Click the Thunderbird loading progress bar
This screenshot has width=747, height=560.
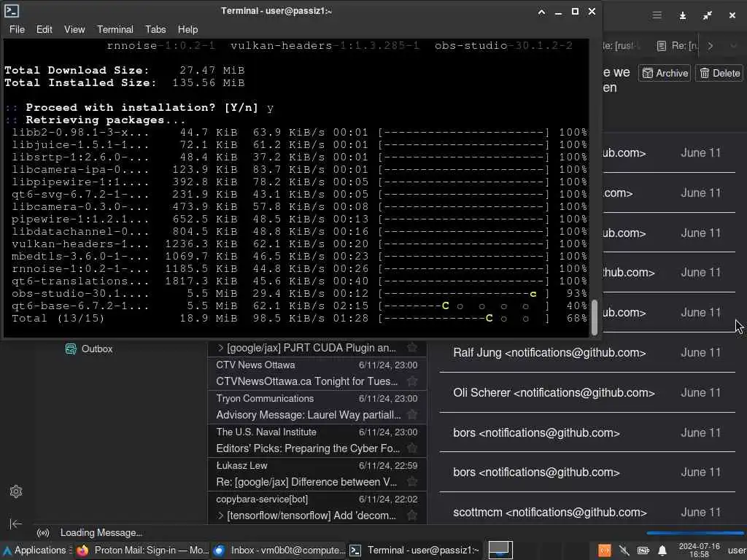pos(694,532)
